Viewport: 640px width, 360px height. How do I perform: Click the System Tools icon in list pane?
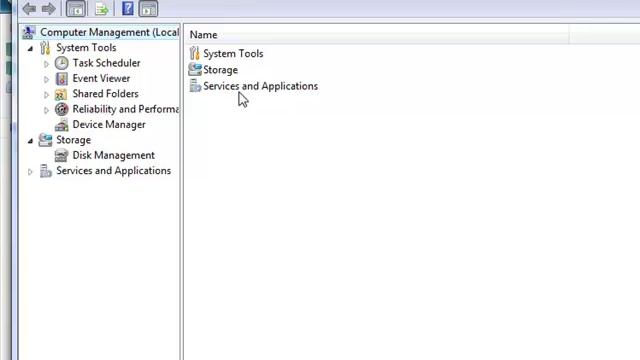tap(195, 53)
